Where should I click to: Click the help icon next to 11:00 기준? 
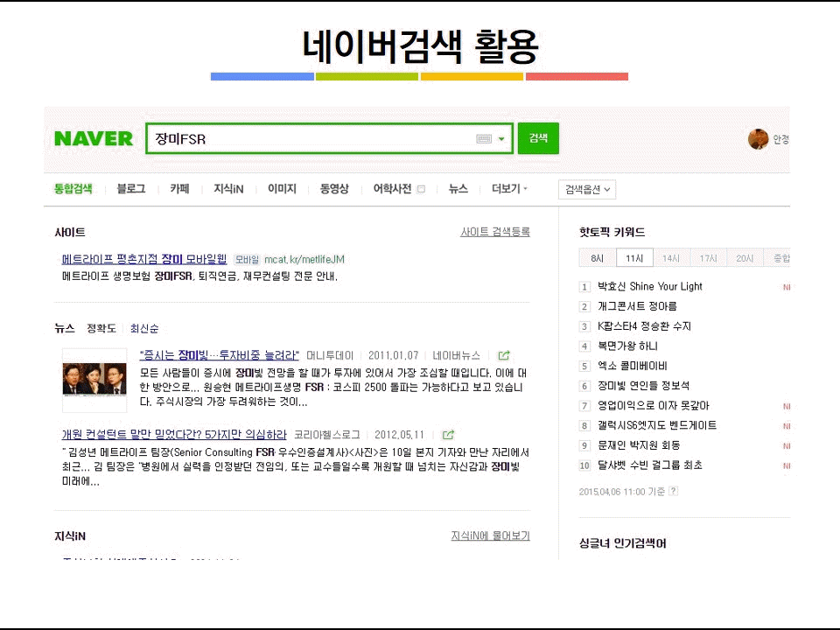[x=674, y=491]
